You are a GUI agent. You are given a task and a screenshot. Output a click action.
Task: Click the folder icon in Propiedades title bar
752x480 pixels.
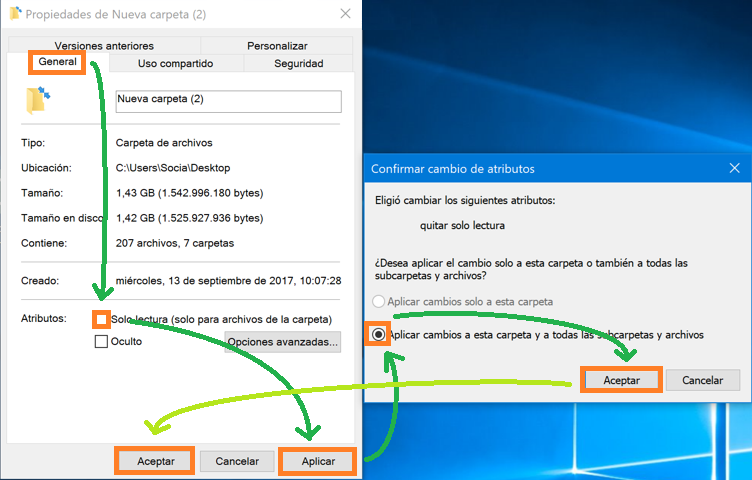(15, 13)
